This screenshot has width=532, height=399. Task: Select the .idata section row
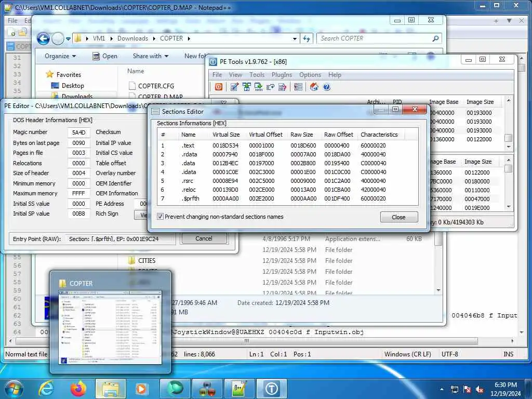(x=288, y=171)
